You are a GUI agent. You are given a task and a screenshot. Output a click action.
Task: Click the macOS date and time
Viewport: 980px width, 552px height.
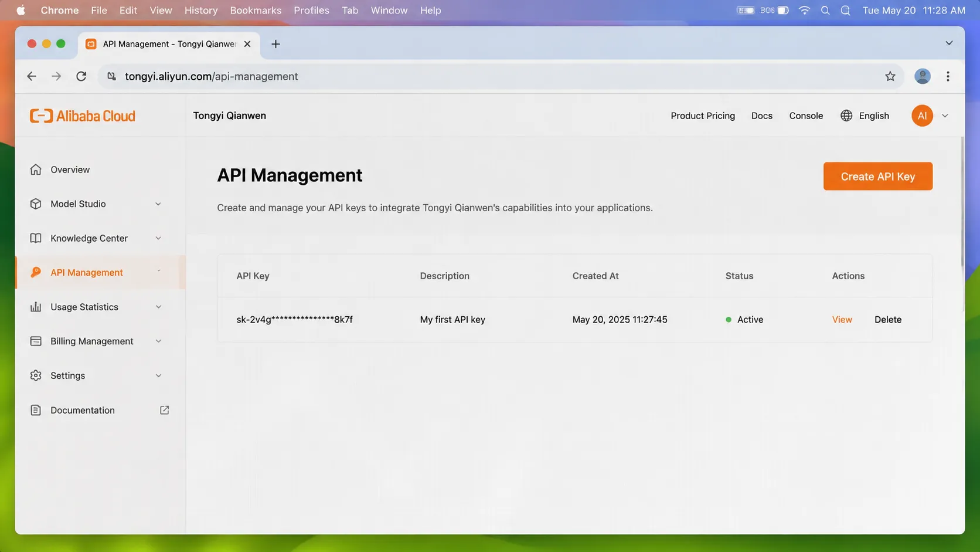(914, 11)
